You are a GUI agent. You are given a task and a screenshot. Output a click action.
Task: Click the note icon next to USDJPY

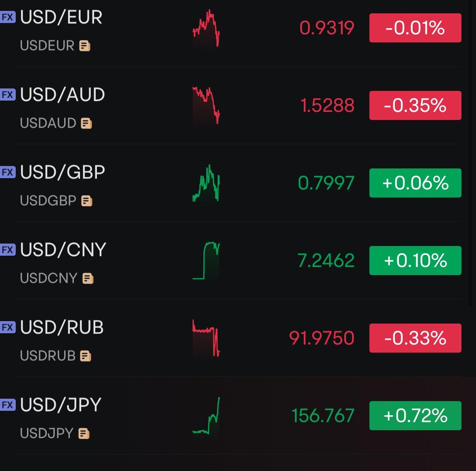tap(84, 434)
